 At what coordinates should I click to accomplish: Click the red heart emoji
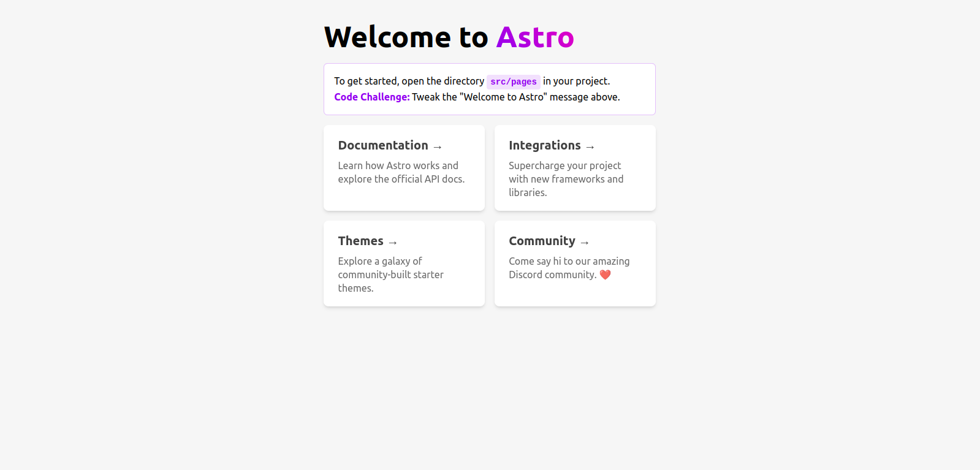click(x=605, y=275)
